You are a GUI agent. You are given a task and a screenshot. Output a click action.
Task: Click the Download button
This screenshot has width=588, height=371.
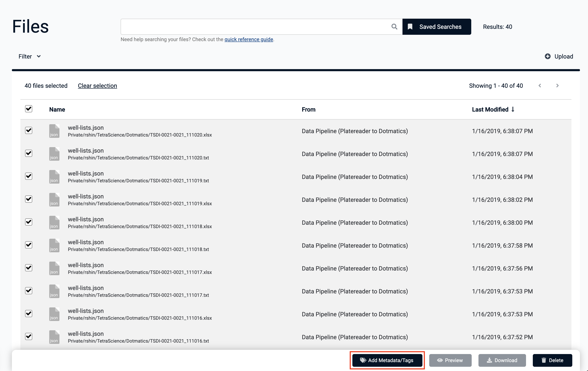click(x=502, y=360)
